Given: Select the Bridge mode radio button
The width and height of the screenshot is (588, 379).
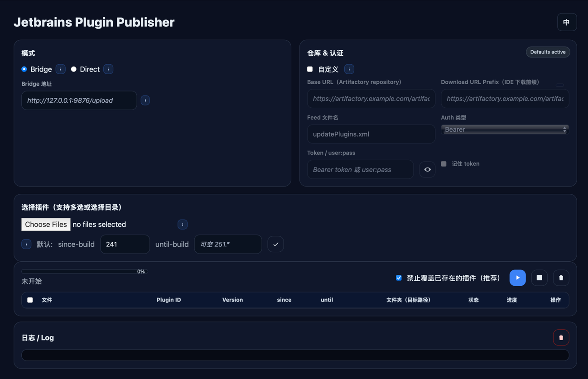Looking at the screenshot, I should (24, 69).
